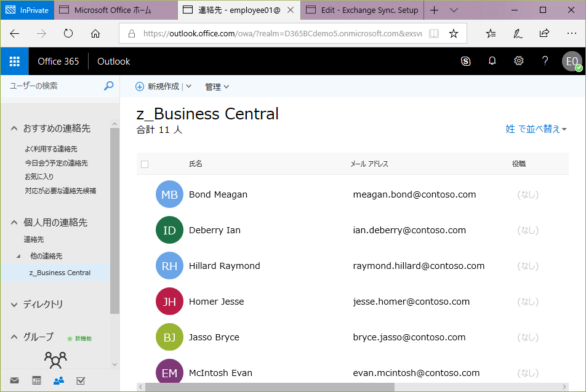Viewport: 586px width, 392px height.
Task: Open the notifications bell
Action: point(492,61)
